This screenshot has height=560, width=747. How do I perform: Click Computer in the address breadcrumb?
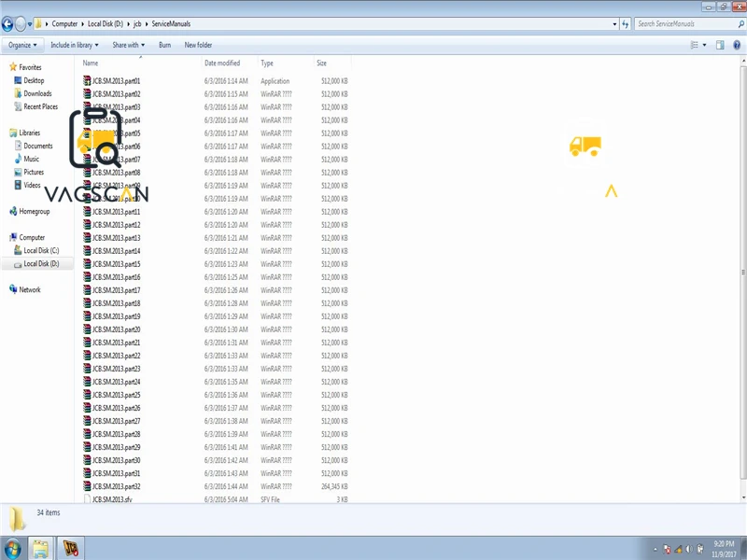64,24
